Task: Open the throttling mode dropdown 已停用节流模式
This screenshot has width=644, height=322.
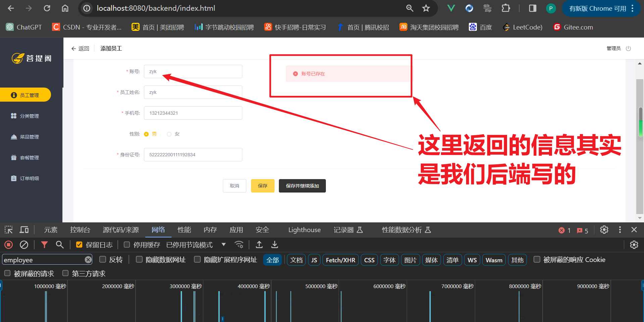Action: point(196,245)
